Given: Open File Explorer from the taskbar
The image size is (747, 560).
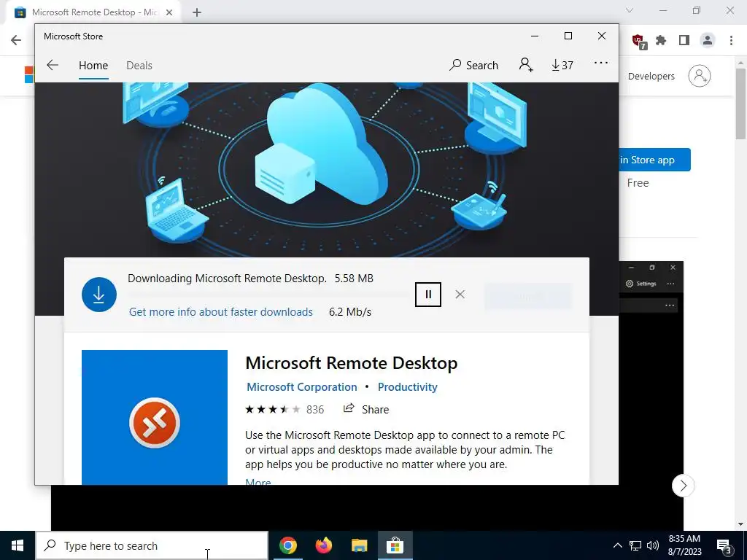Looking at the screenshot, I should (359, 545).
